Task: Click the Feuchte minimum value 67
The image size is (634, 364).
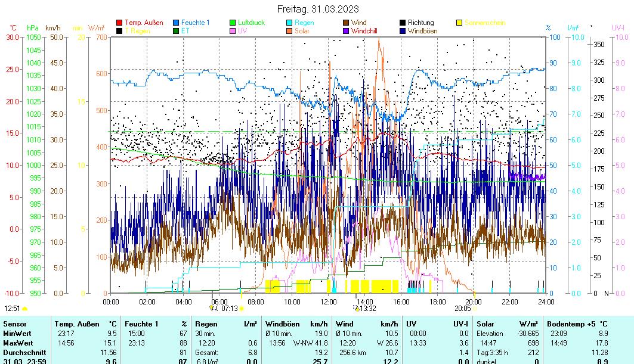Action: pyautogui.click(x=183, y=334)
